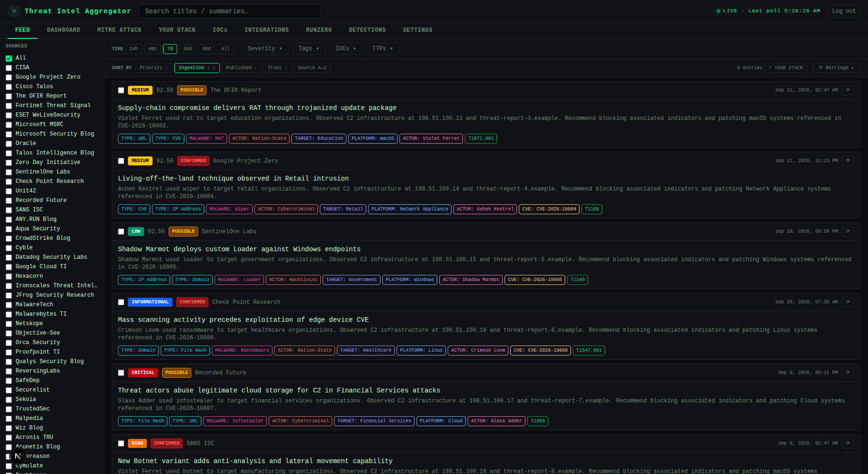This screenshot has width=868, height=474.
Task: Open the Retriage dropdown
Action: [x=836, y=68]
